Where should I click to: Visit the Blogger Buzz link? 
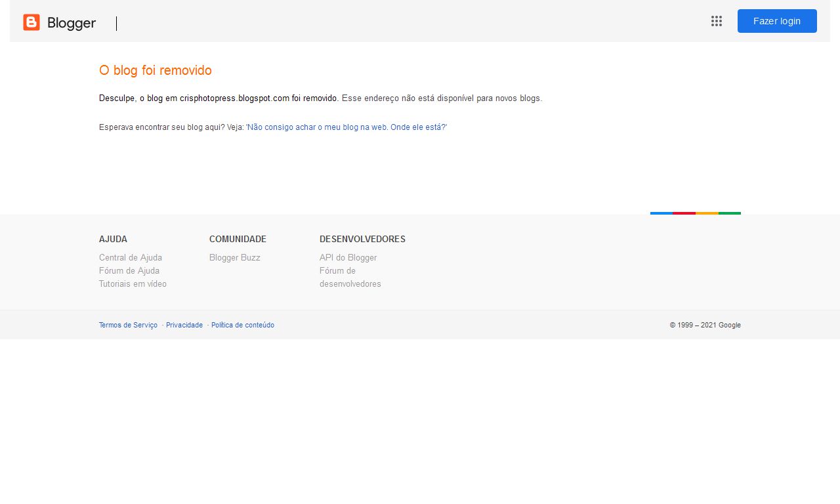235,258
